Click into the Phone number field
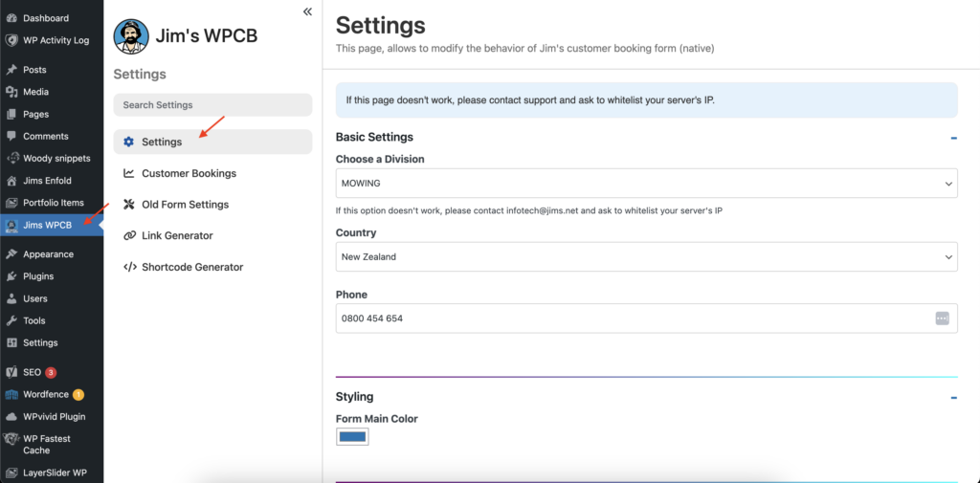 click(x=632, y=318)
